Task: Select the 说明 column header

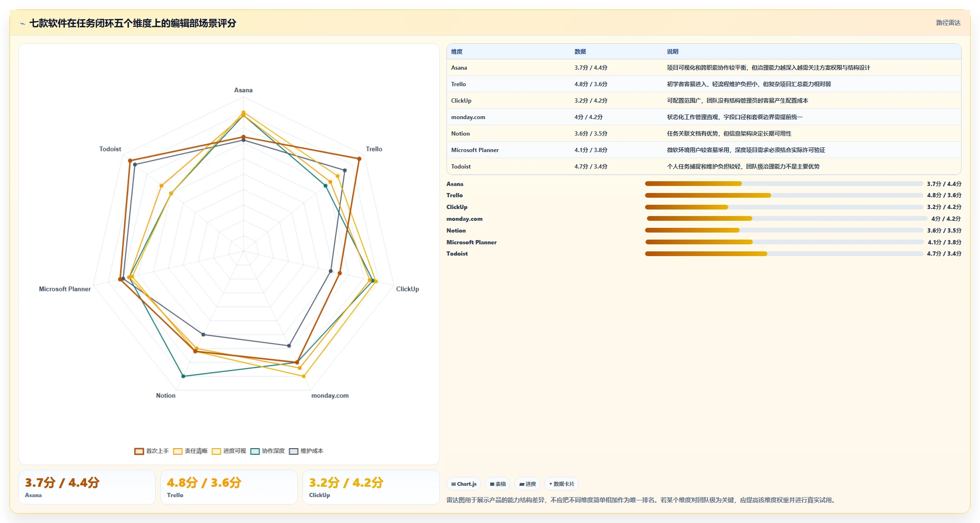Action: pos(673,52)
